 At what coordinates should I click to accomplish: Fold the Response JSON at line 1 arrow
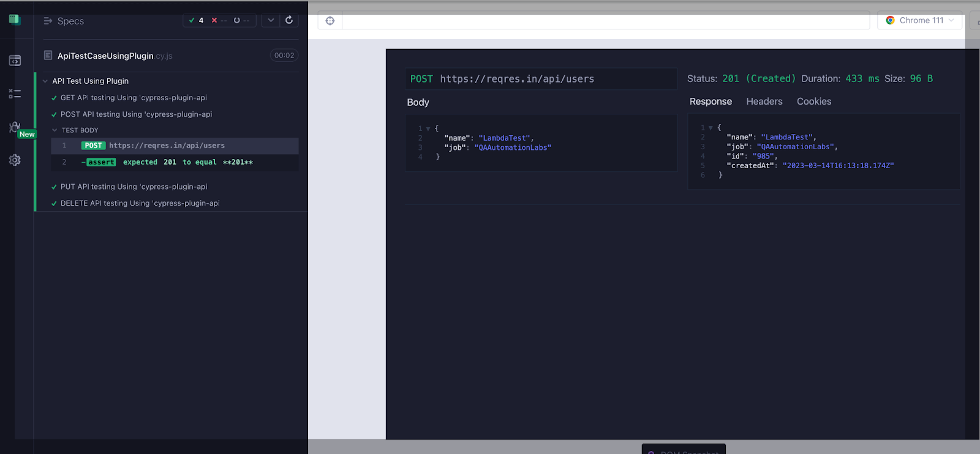point(710,128)
